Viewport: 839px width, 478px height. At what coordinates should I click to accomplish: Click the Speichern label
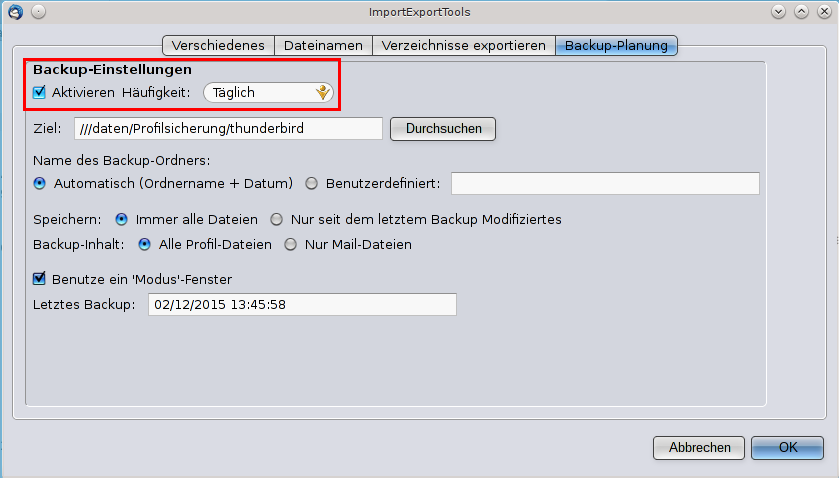67,219
